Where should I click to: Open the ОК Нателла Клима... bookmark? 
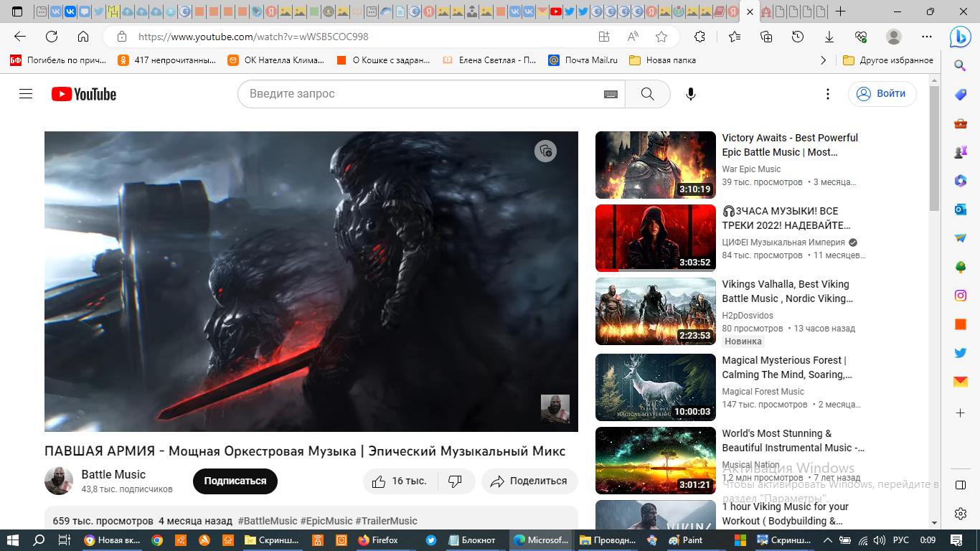click(276, 60)
